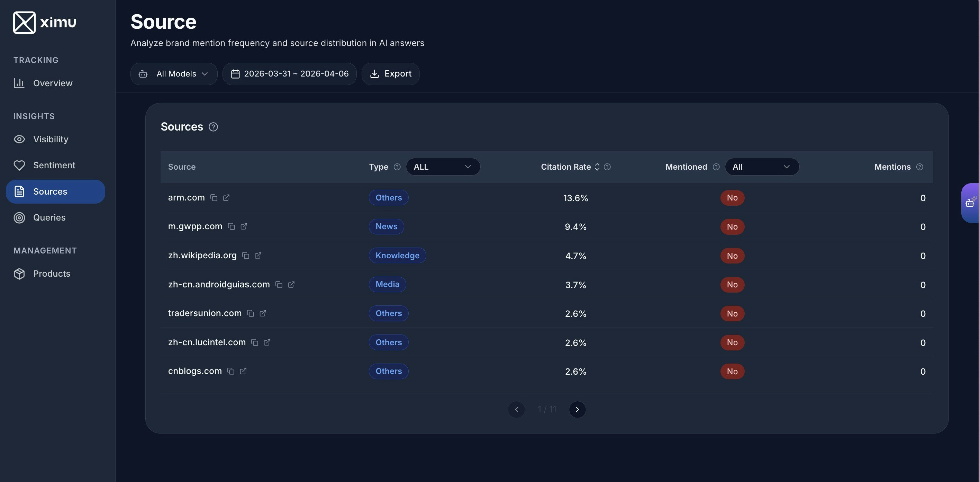This screenshot has width=980, height=482.
Task: Open cnblogs.com external link icon
Action: pos(243,371)
